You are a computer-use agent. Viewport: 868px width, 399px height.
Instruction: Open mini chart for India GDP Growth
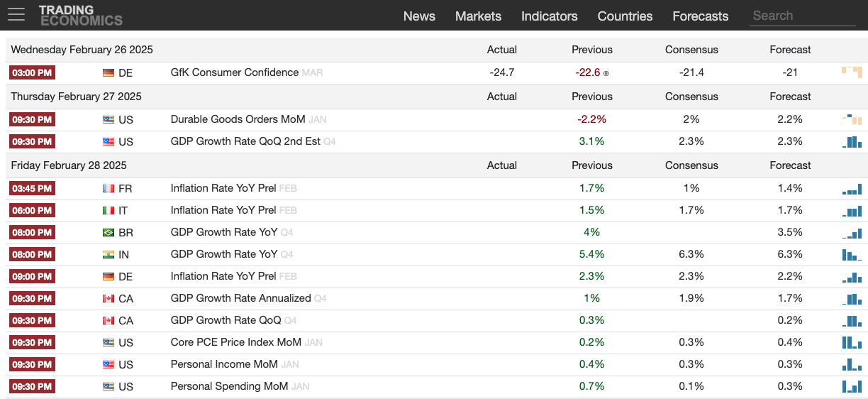[851, 254]
